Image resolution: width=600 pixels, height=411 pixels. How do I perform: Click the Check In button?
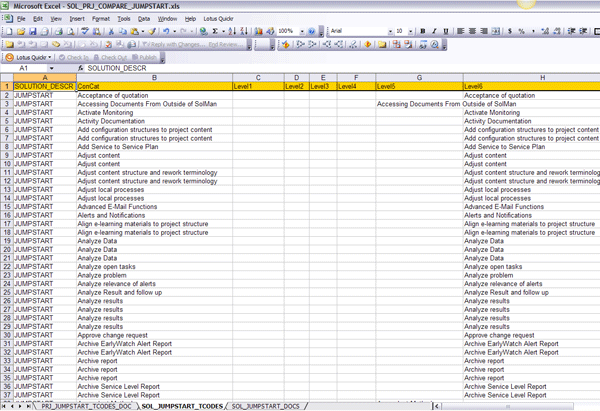(74, 57)
